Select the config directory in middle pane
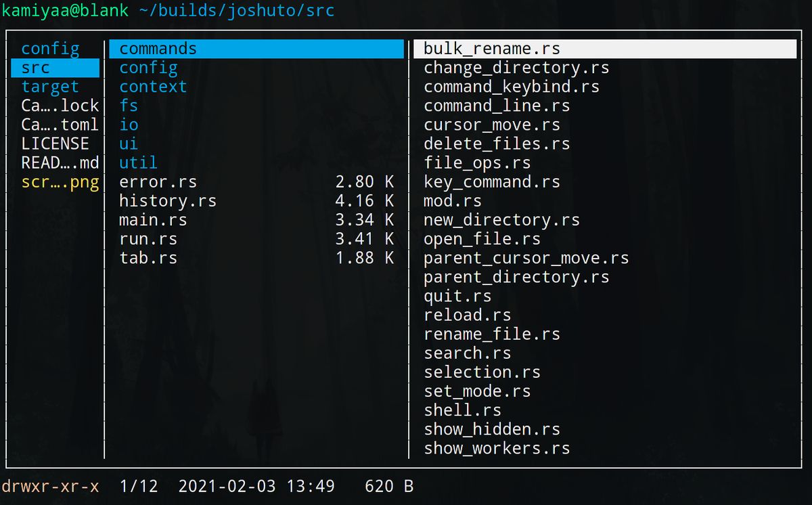 148,67
